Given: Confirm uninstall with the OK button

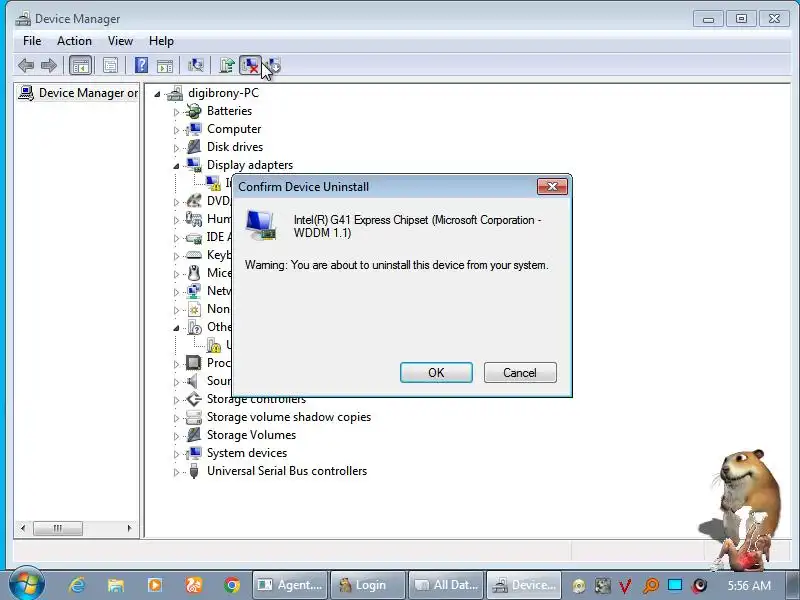Looking at the screenshot, I should click(436, 372).
